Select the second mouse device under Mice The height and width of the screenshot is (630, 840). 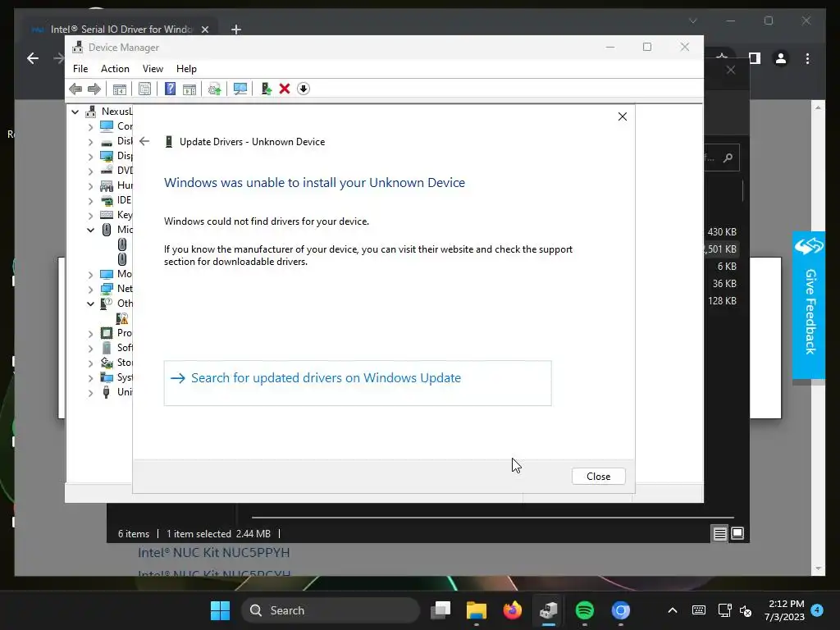[122, 259]
